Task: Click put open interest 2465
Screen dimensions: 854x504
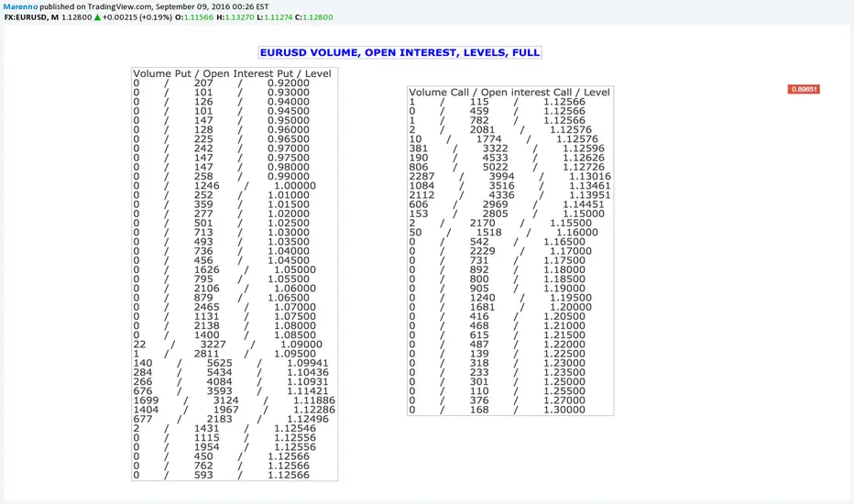Action: (206, 307)
